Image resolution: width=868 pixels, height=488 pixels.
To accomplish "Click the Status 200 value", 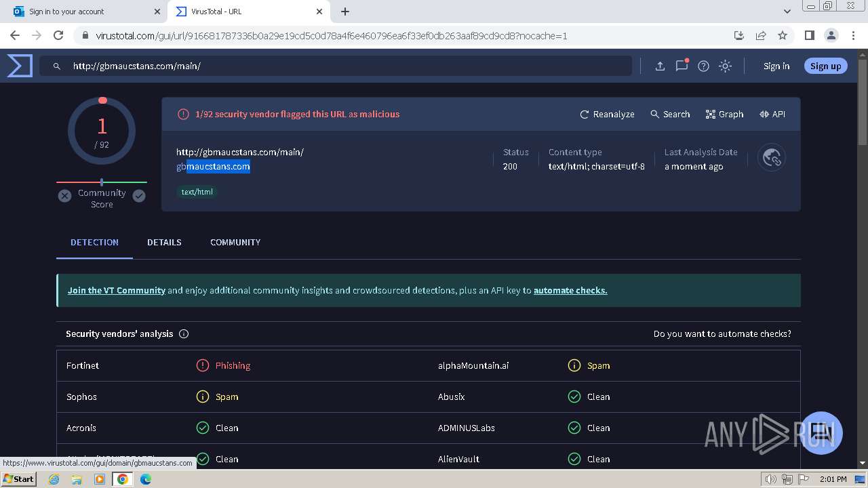I will point(510,166).
